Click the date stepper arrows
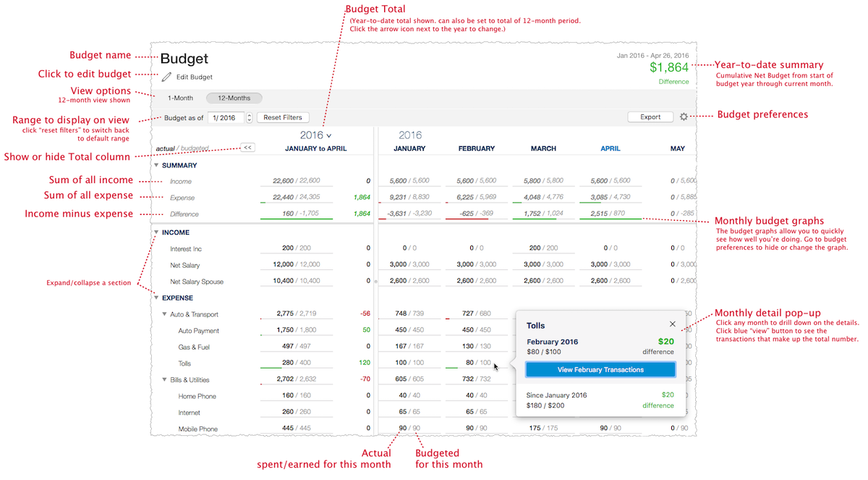 [x=250, y=117]
